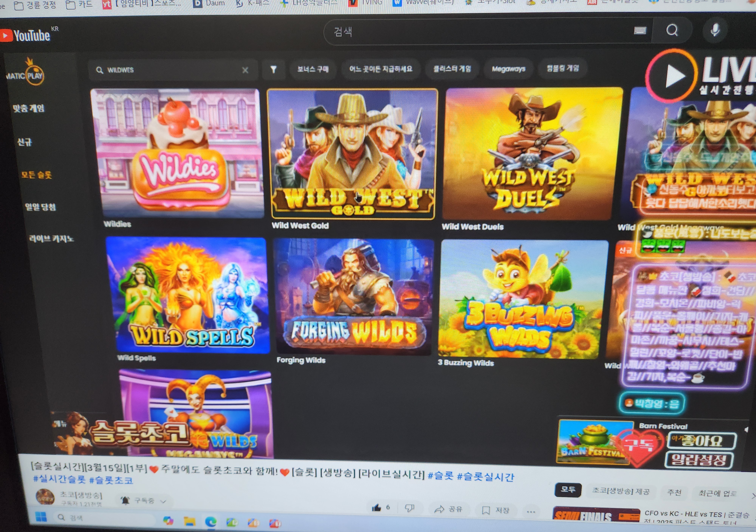Choose the 어느 곳이든 지급하세요 category
Screen dimensions: 756x532
coord(381,69)
